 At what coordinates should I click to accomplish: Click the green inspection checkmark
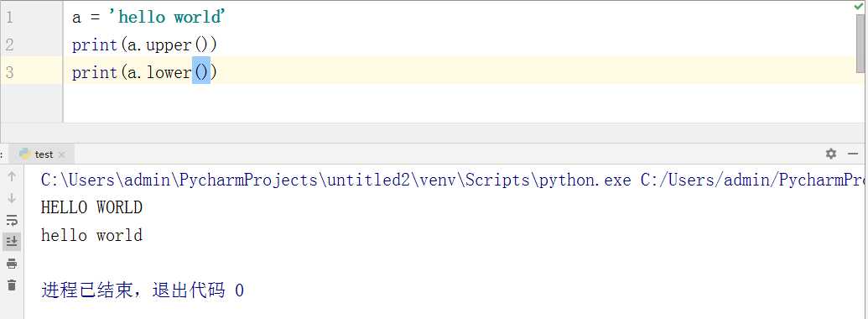[x=859, y=6]
